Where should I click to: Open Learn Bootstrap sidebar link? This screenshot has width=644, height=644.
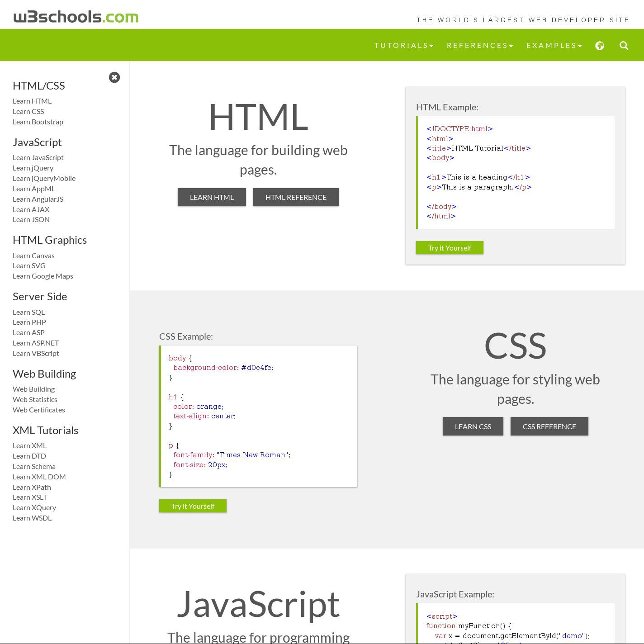pos(38,122)
